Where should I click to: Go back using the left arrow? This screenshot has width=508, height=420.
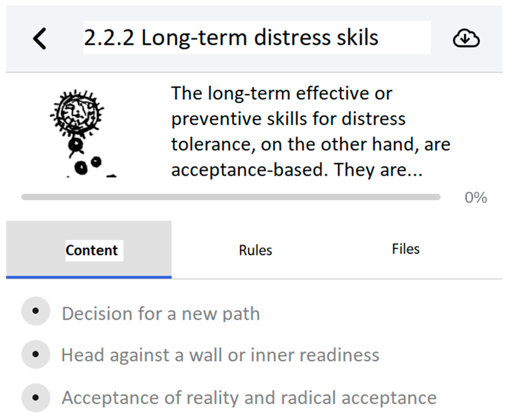39,38
